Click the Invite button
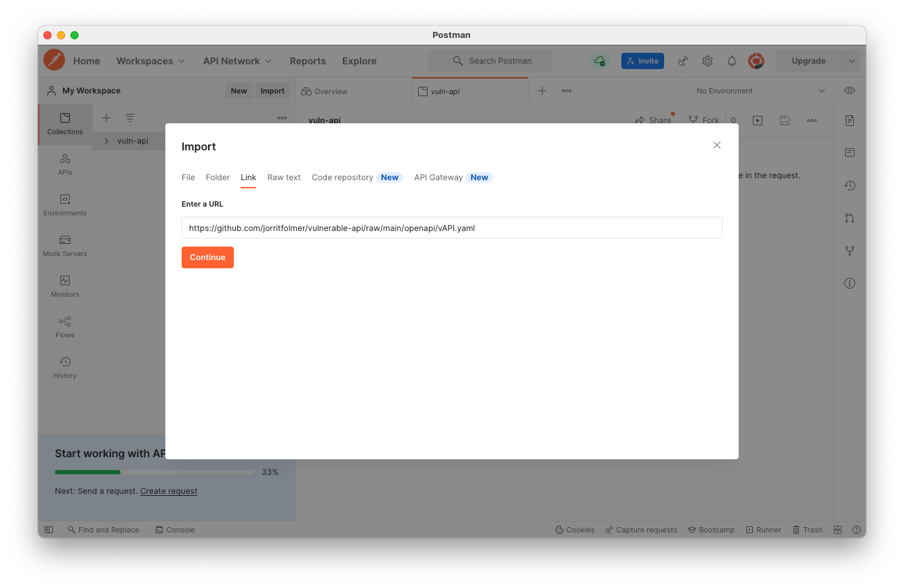 [642, 61]
